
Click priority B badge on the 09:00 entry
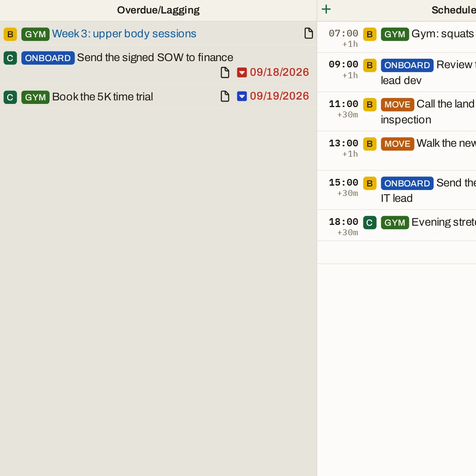tap(370, 65)
